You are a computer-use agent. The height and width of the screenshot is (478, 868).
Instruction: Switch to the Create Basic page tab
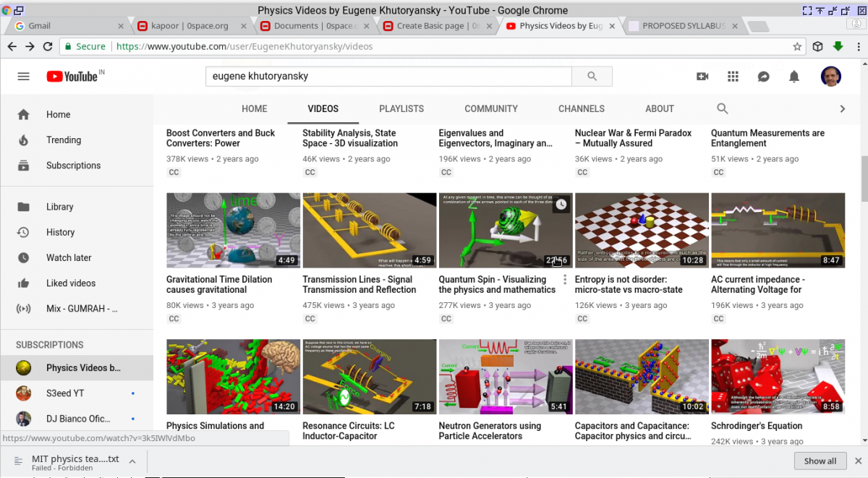pos(438,26)
